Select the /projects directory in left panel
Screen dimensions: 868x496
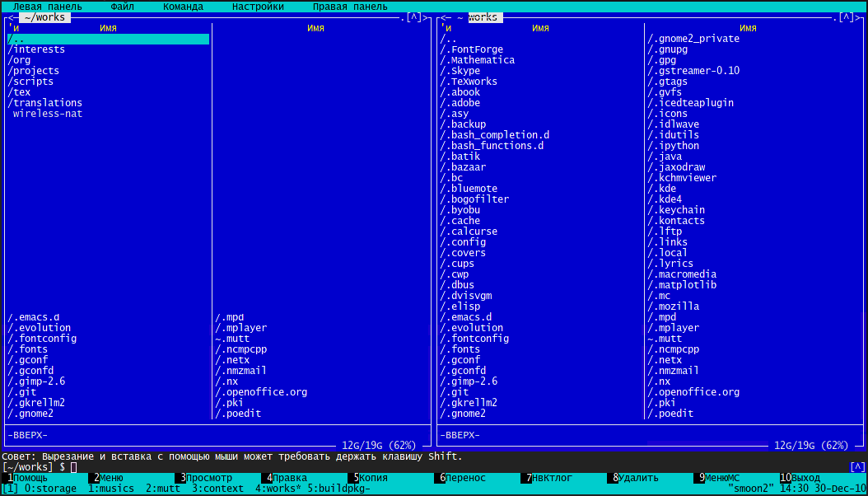pos(34,71)
